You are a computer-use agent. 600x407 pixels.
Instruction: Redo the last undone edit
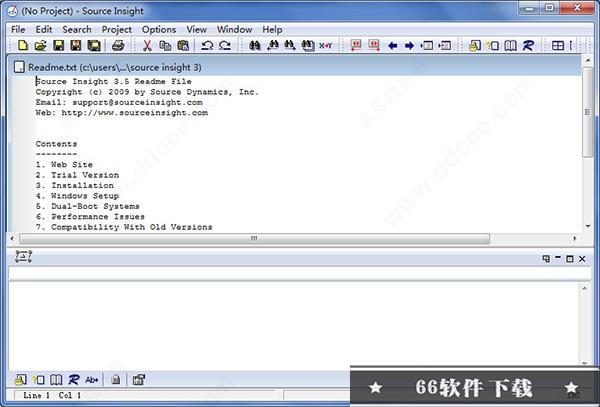pos(225,46)
